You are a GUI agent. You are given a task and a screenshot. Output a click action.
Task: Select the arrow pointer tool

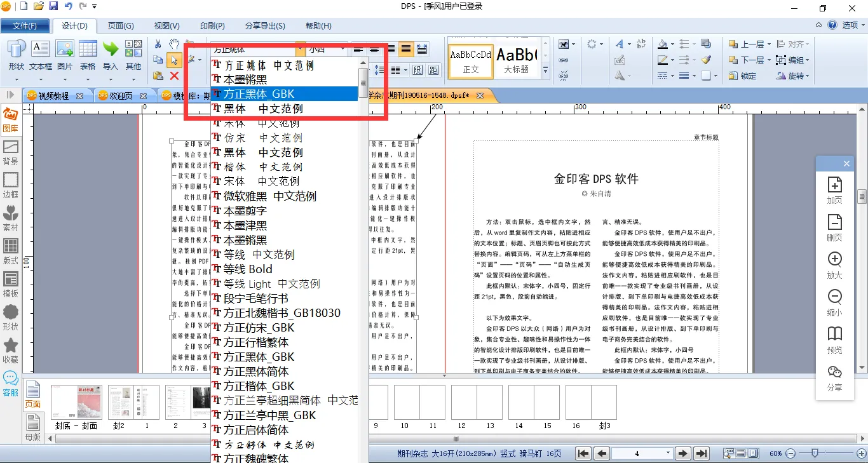[174, 60]
